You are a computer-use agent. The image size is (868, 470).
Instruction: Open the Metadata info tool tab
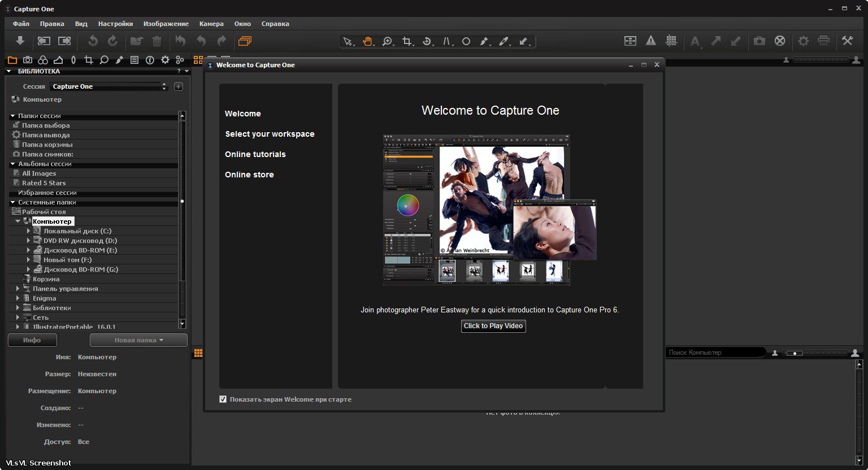[150, 60]
